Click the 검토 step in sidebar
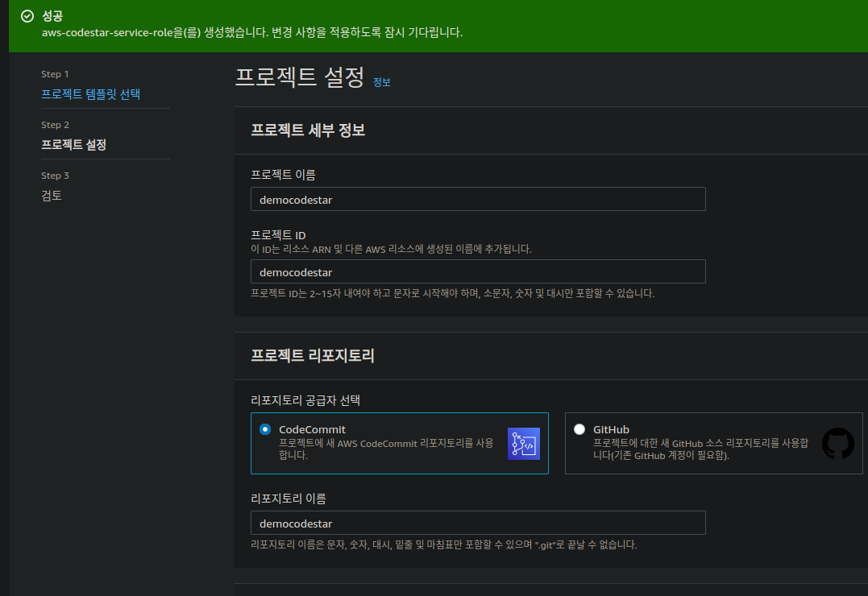The height and width of the screenshot is (596, 868). pyautogui.click(x=52, y=196)
